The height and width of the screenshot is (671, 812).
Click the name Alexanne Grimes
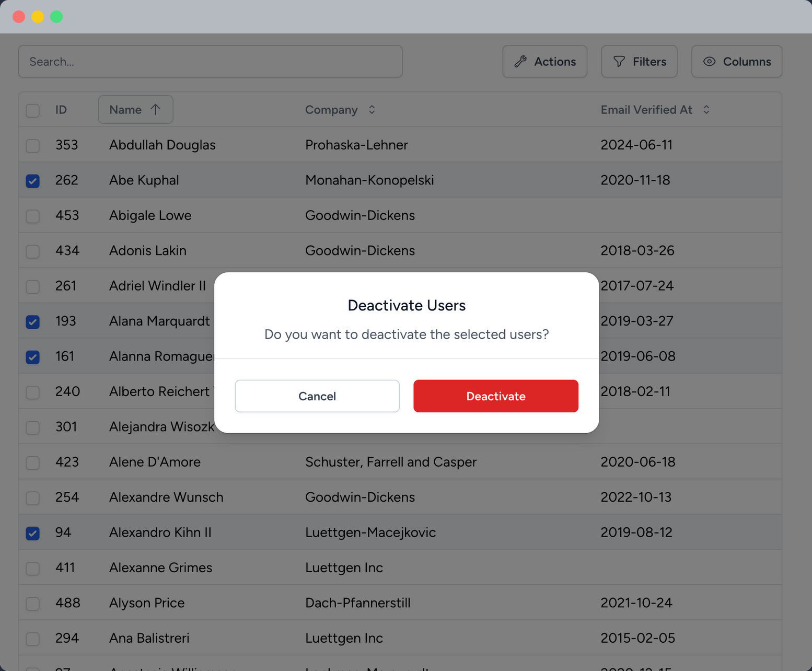161,568
